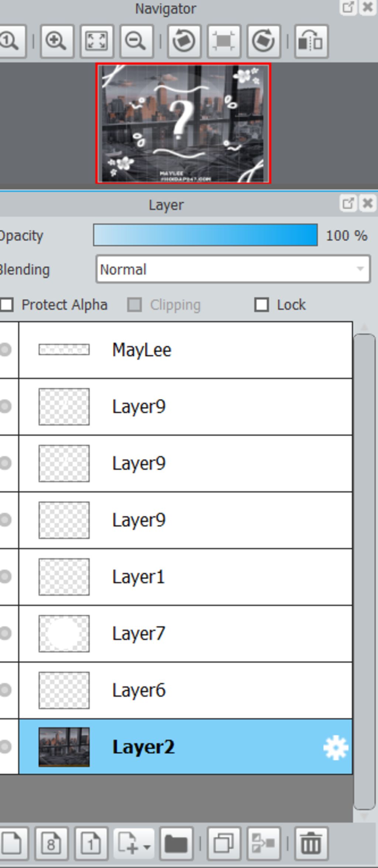Click the zoom in magnifier icon
Image resolution: width=378 pixels, height=868 pixels.
click(x=57, y=41)
